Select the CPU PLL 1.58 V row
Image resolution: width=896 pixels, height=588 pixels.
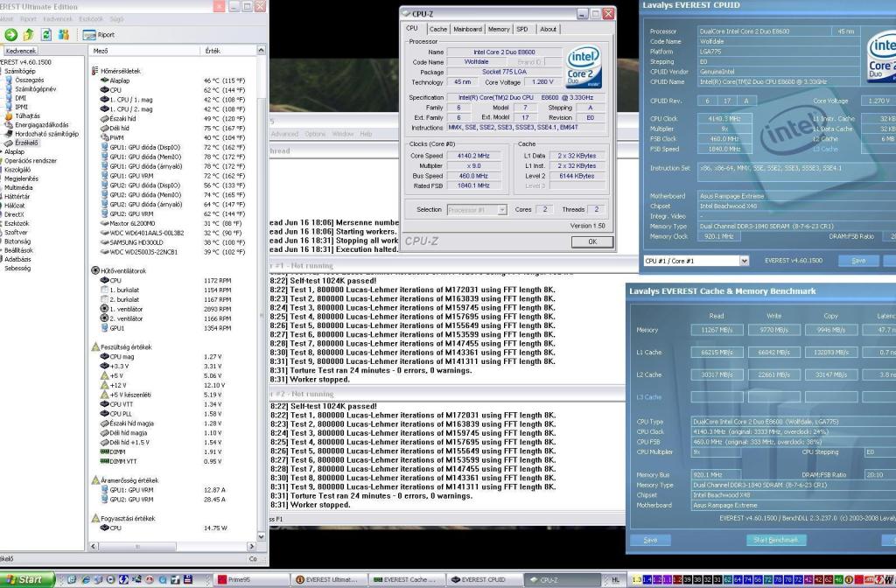pos(161,414)
